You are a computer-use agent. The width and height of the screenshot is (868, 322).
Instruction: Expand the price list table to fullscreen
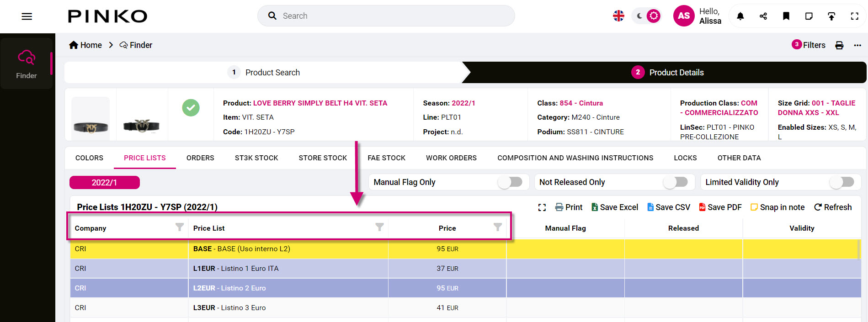(542, 207)
